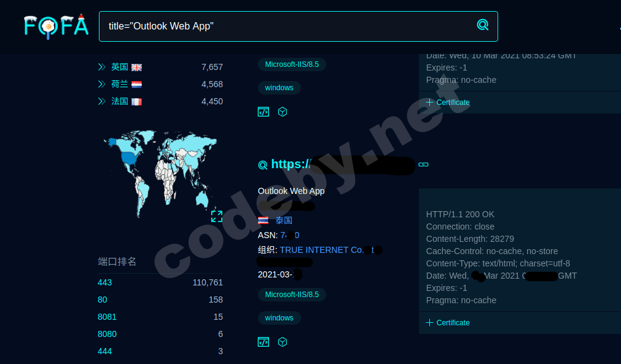The image size is (621, 364).
Task: Open the cube icon for the second result
Action: (x=283, y=342)
